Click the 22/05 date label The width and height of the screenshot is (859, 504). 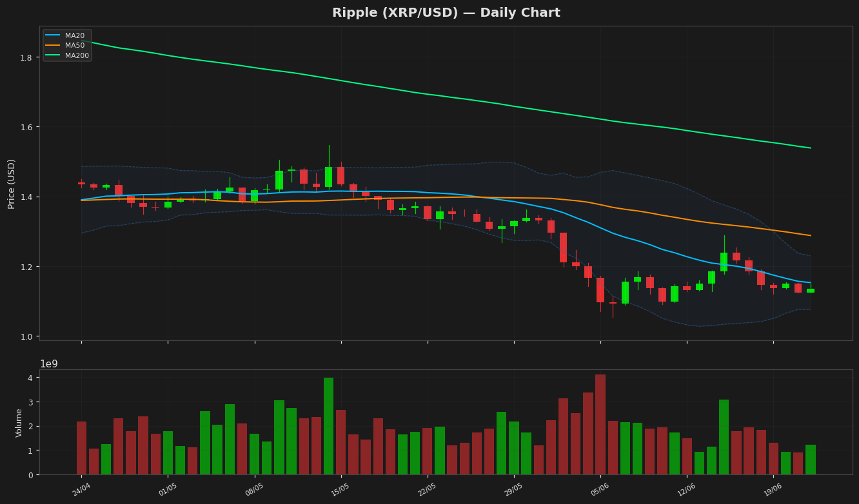[x=428, y=490]
